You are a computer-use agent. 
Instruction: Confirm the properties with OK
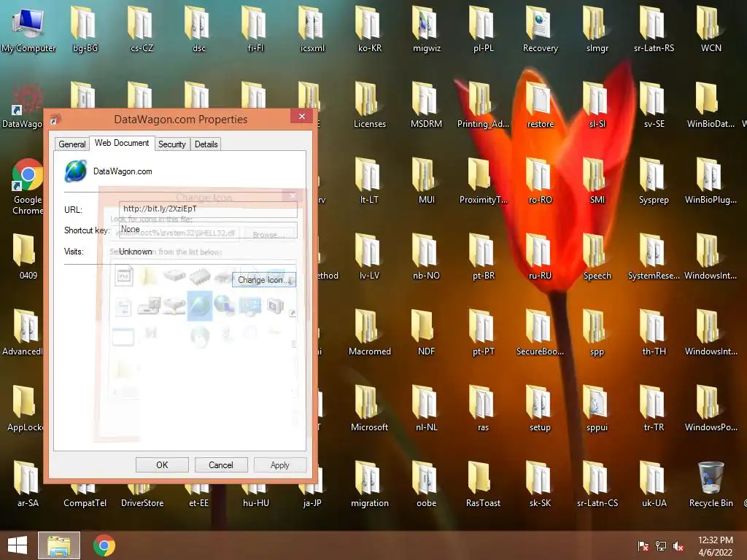point(162,464)
